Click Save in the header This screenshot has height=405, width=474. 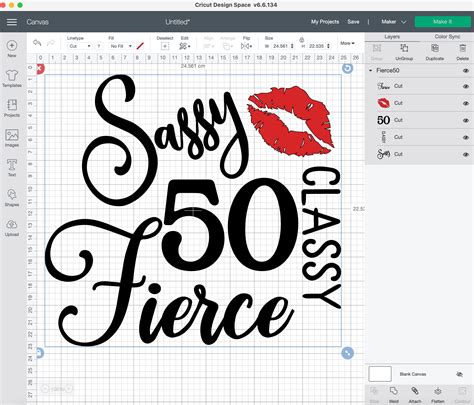(x=353, y=22)
